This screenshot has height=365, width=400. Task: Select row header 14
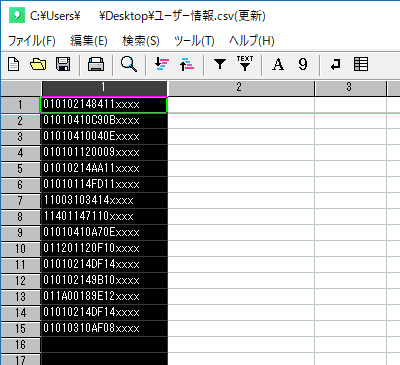pos(20,313)
